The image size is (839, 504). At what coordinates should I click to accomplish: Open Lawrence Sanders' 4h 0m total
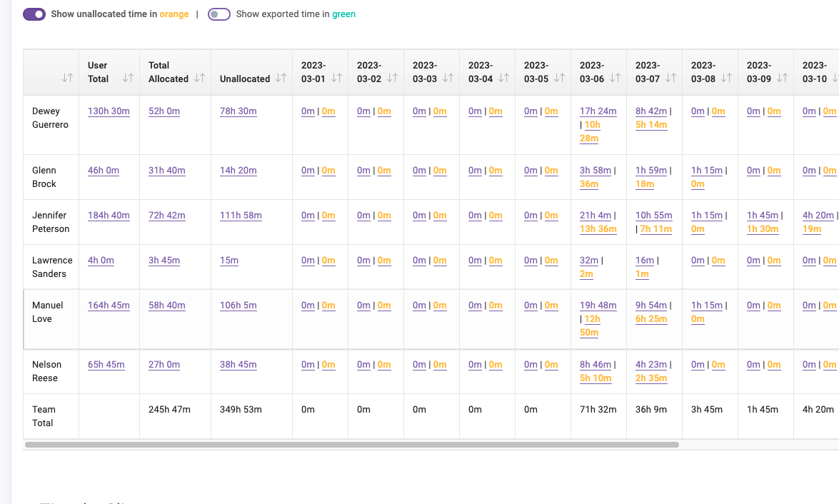tap(101, 261)
